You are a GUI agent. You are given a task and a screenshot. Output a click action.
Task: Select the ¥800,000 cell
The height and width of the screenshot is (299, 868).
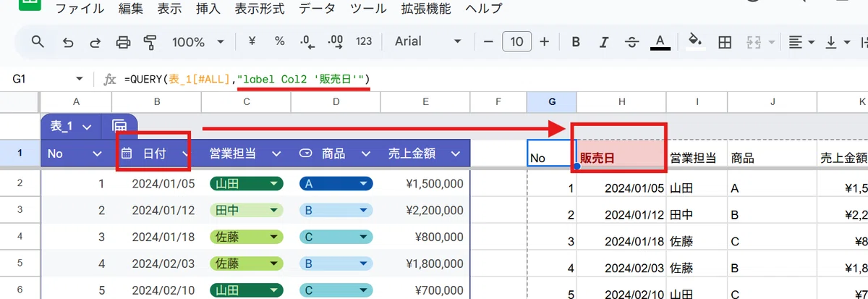[x=425, y=237]
